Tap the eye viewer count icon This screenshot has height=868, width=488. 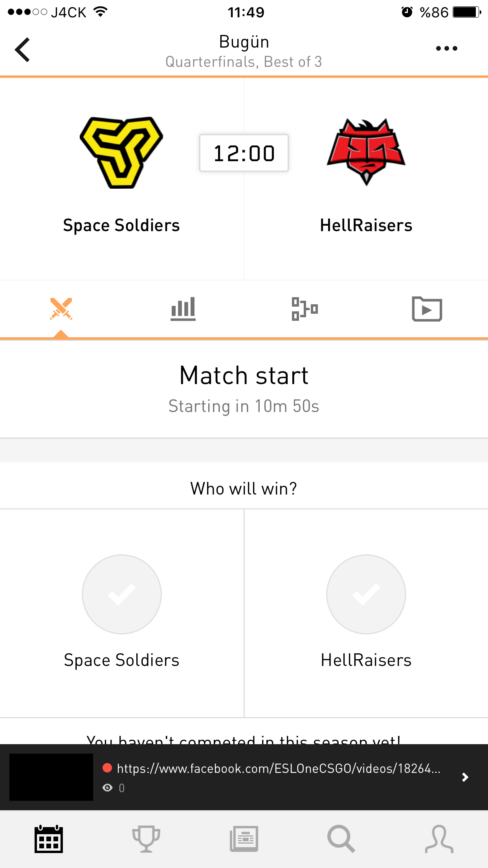107,788
